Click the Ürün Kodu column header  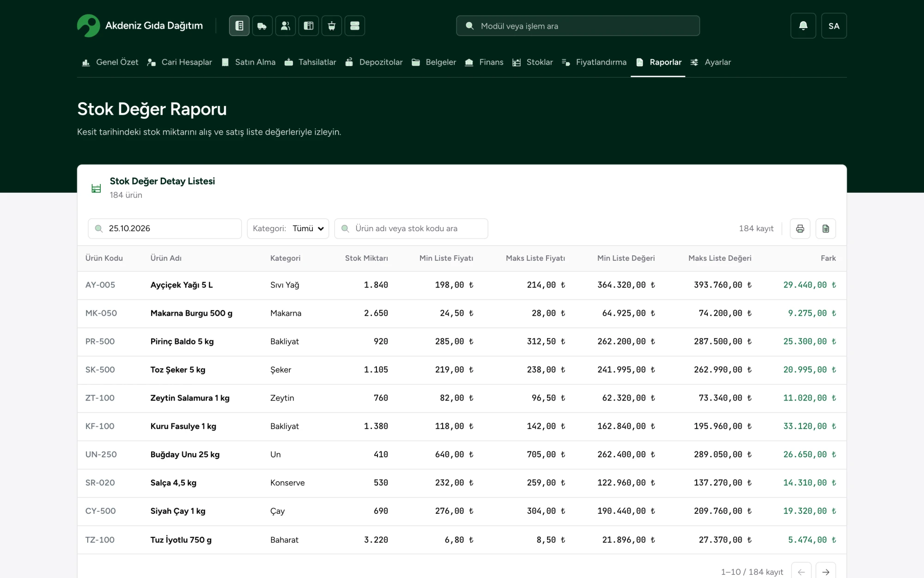click(104, 258)
